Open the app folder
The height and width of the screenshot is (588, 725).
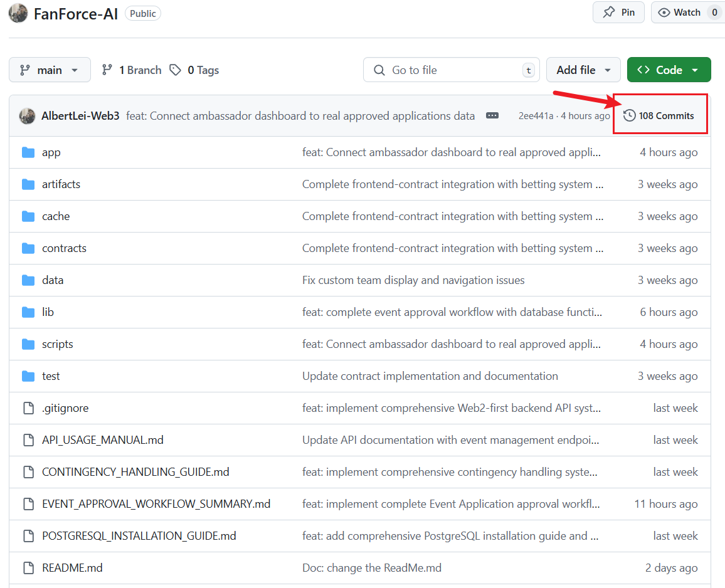tap(51, 152)
